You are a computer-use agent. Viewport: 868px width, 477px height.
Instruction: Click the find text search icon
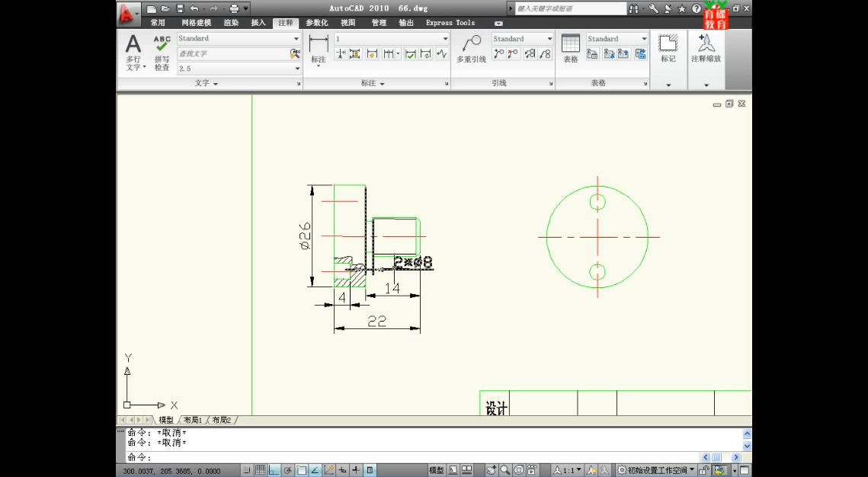294,53
